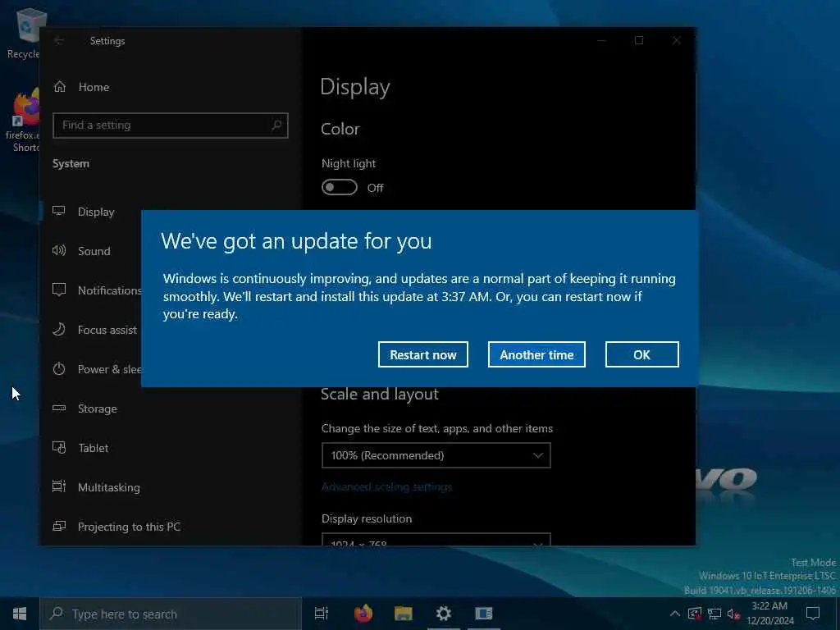The width and height of the screenshot is (840, 630).
Task: Click the taskbar clock showing 3:22 AM
Action: [x=769, y=614]
